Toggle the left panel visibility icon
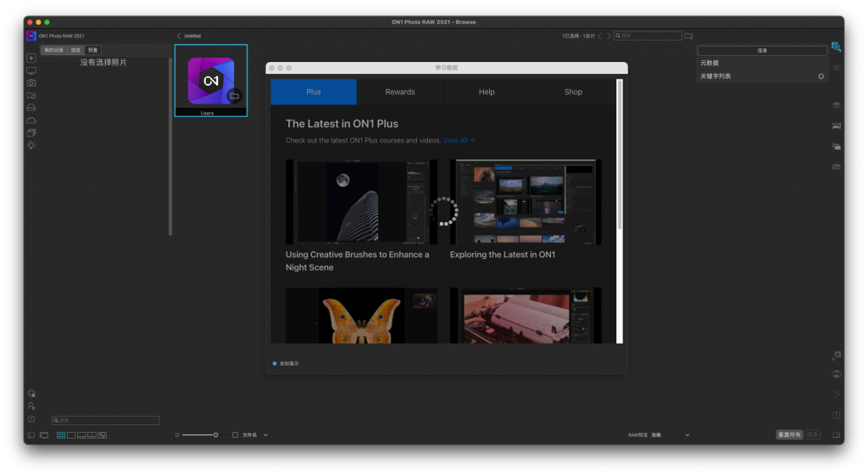 coord(31,435)
